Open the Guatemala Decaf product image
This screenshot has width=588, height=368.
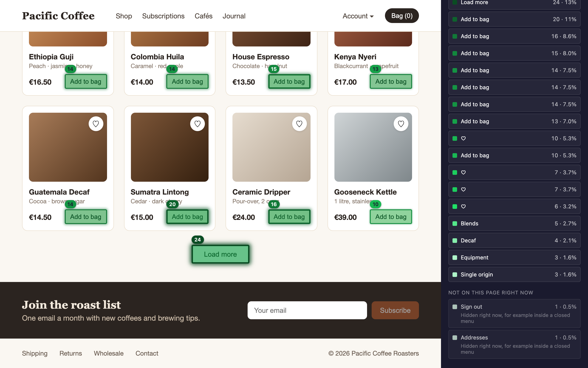click(68, 147)
